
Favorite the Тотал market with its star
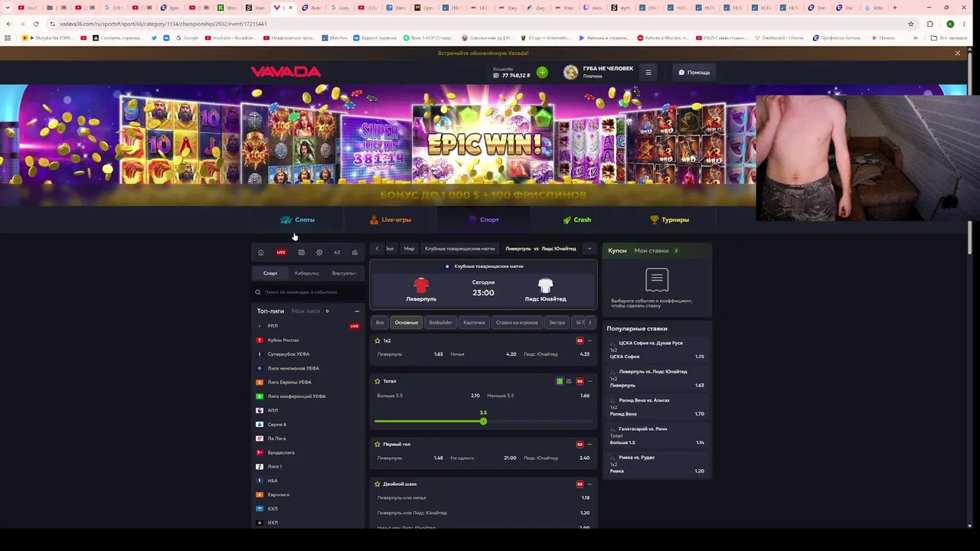point(377,381)
